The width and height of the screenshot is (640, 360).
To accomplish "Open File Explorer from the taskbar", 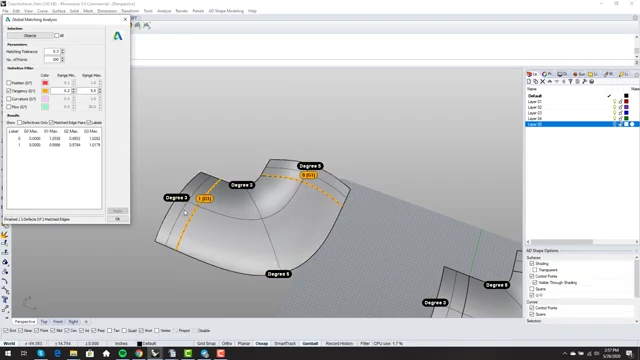I will pos(73,353).
